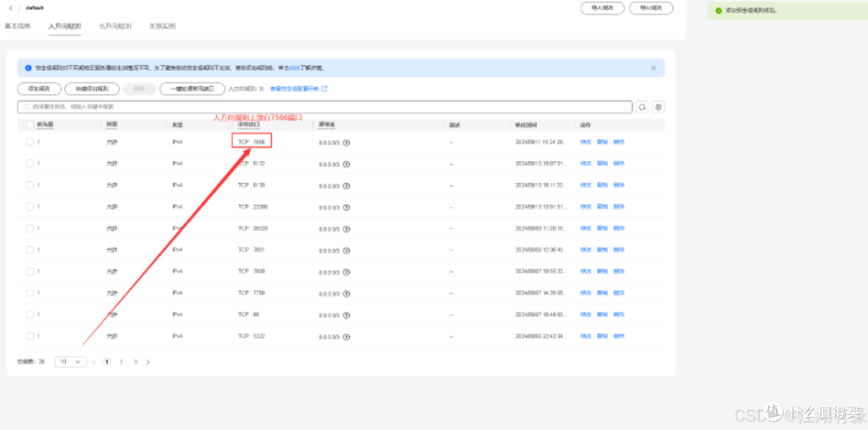Viewport: 868px width, 430px height.
Task: Focus the rule filter search field
Action: point(325,107)
